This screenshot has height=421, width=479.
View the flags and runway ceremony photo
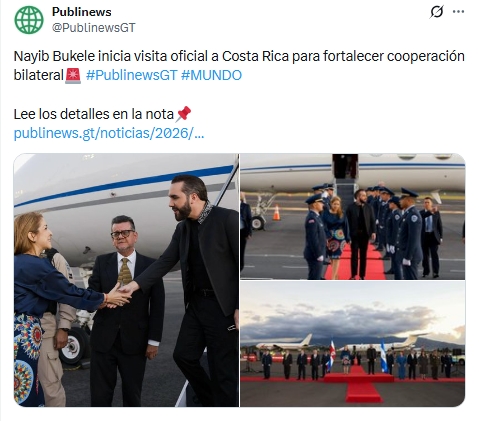pos(353,344)
